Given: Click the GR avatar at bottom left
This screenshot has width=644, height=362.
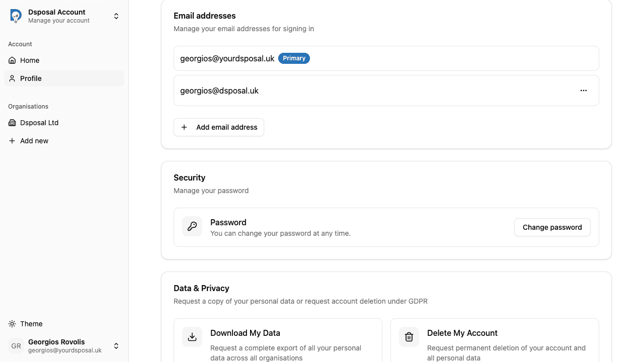Looking at the screenshot, I should click(16, 346).
